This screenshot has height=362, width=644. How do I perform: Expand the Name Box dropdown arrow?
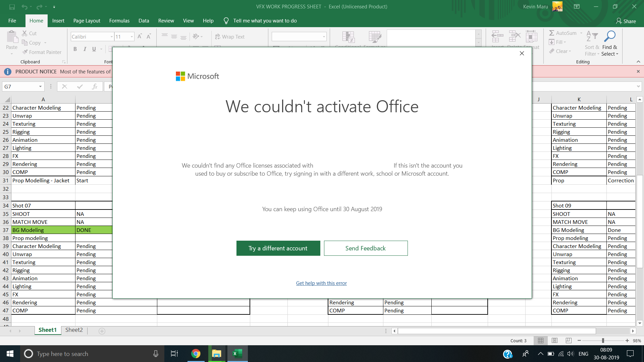(40, 86)
